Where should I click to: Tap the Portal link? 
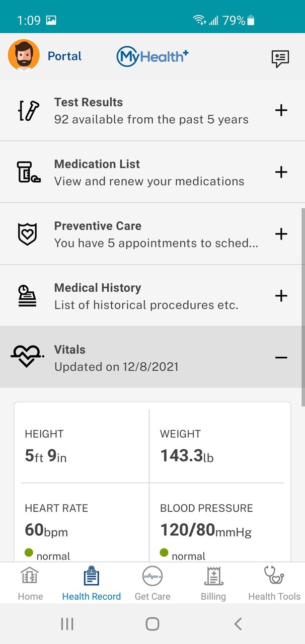click(64, 56)
